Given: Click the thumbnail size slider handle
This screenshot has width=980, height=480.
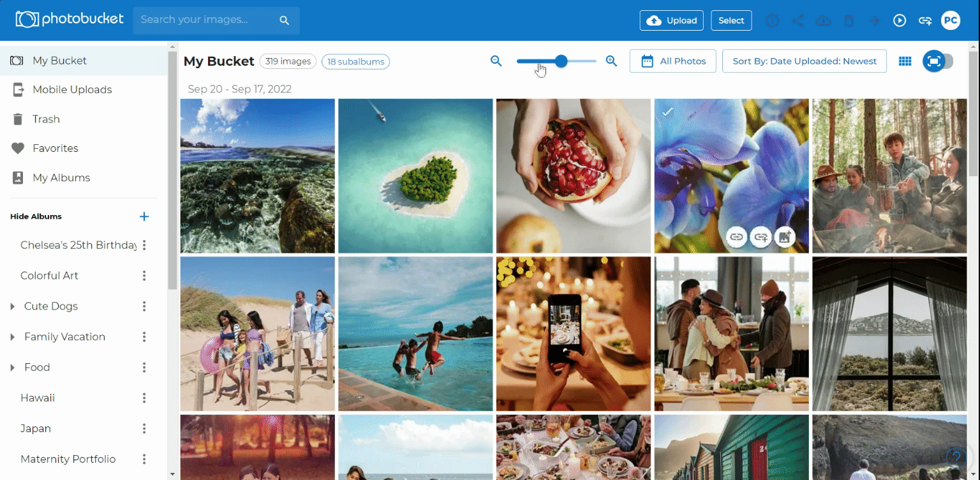Looking at the screenshot, I should click(x=561, y=61).
